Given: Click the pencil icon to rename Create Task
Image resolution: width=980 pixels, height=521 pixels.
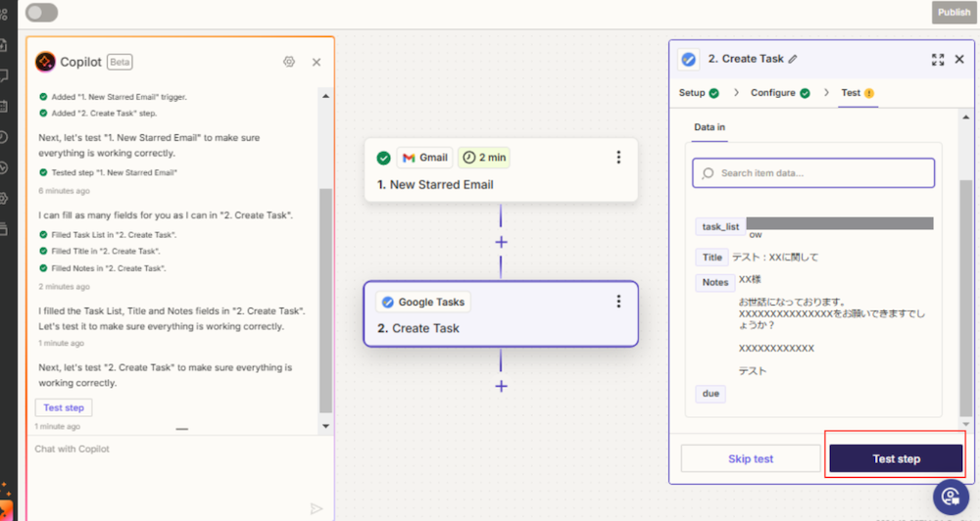Looking at the screenshot, I should tap(793, 59).
